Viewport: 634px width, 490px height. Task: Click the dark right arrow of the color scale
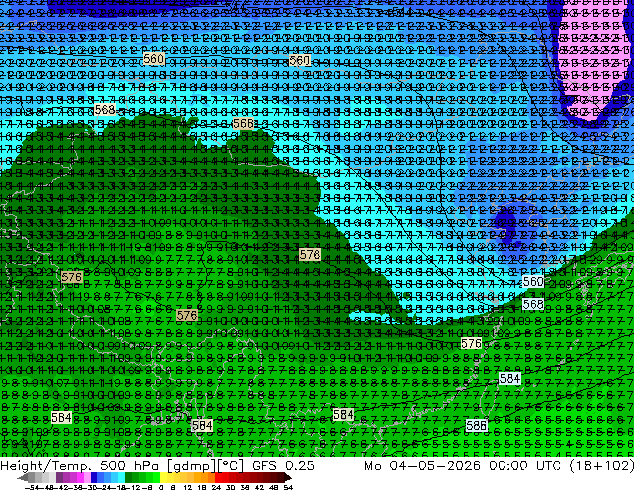(x=288, y=478)
